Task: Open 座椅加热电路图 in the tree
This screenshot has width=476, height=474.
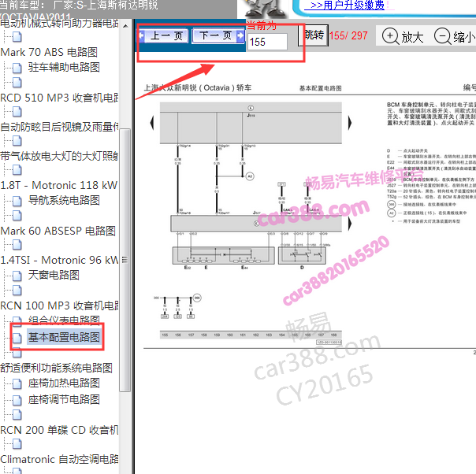Action: coord(64,383)
